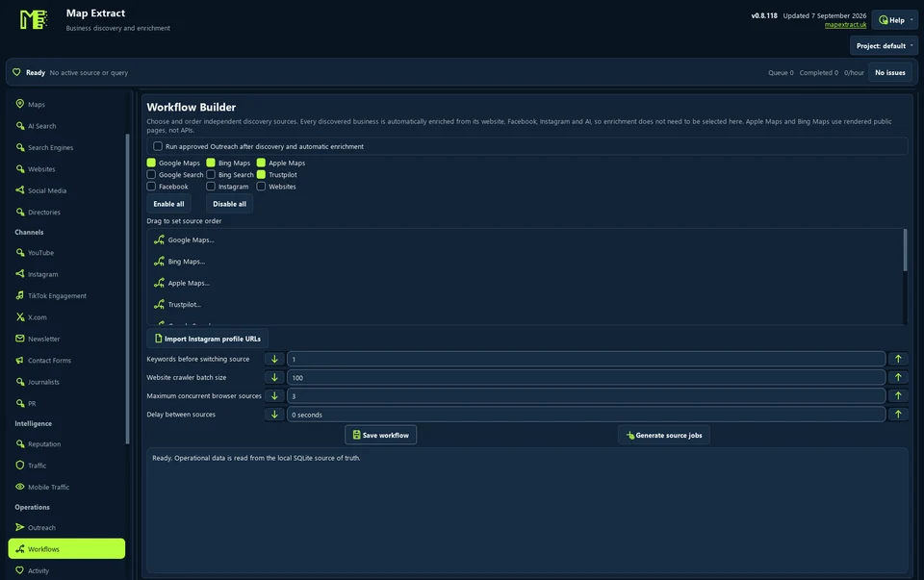Increase Maximum concurrent browser sources
Image resolution: width=924 pixels, height=580 pixels.
pos(898,395)
